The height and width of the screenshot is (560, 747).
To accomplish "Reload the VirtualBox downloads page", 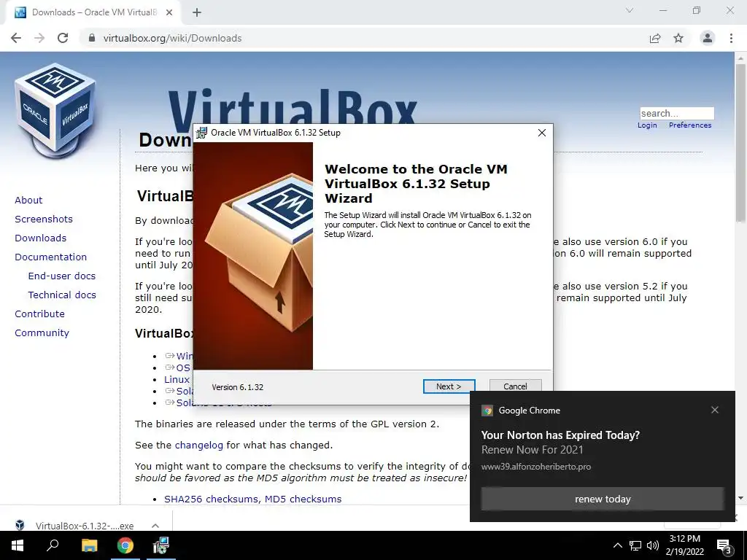I will (x=63, y=38).
